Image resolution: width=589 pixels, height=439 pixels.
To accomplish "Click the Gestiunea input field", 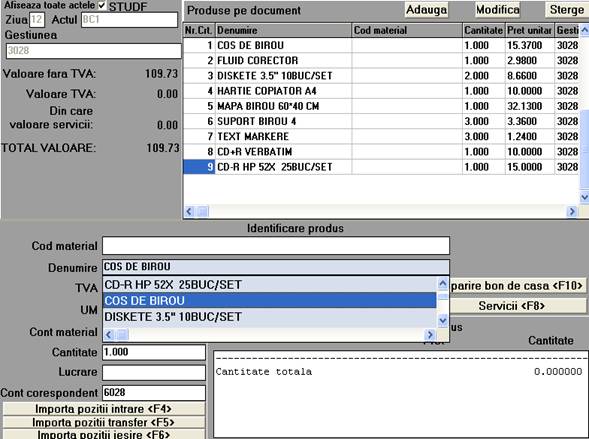I will (x=94, y=51).
